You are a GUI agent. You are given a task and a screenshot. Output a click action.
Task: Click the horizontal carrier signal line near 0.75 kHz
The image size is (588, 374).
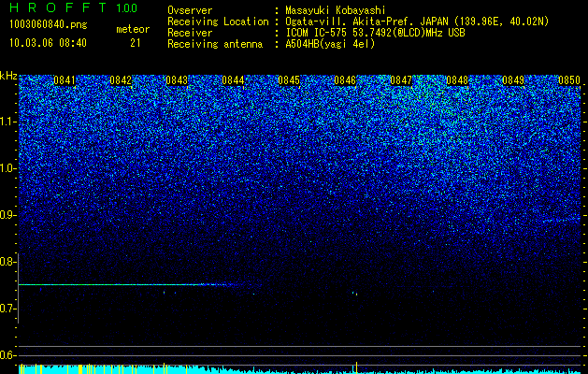pyautogui.click(x=127, y=285)
